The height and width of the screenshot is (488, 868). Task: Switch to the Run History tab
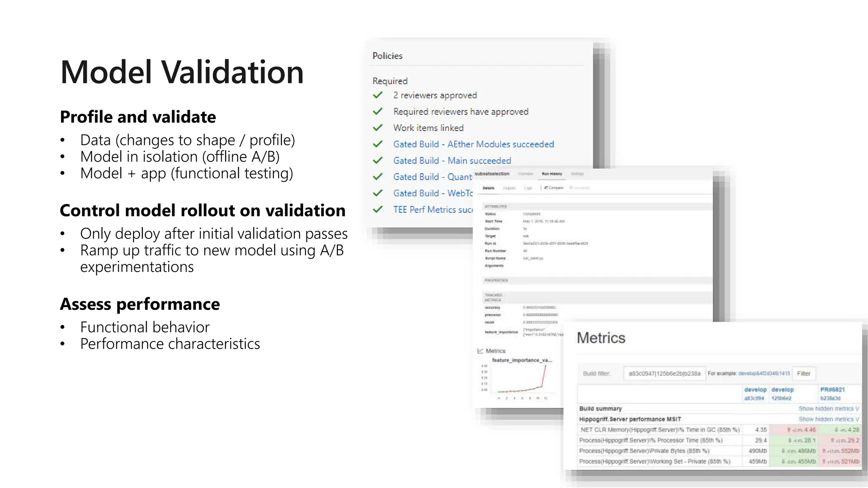[552, 174]
